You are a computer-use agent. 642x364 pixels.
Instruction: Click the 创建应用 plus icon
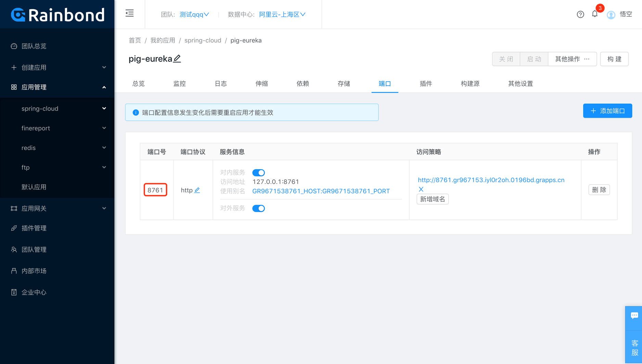point(14,67)
